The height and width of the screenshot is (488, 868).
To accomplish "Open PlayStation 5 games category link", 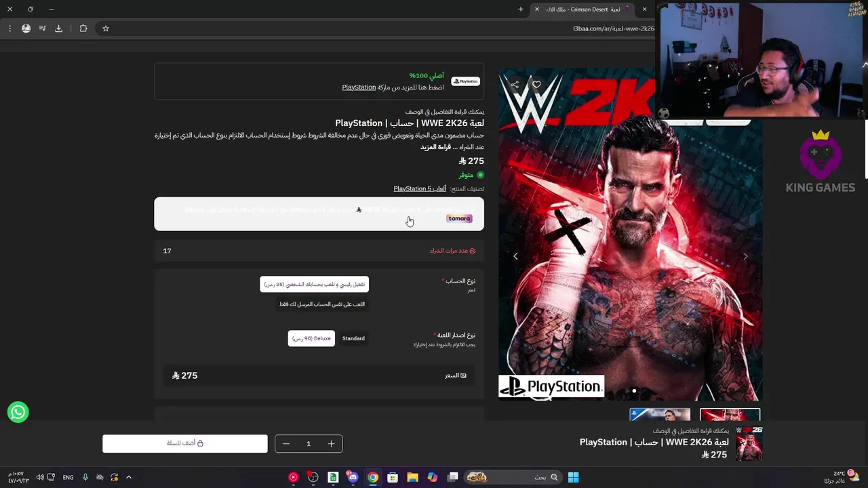I will (420, 188).
